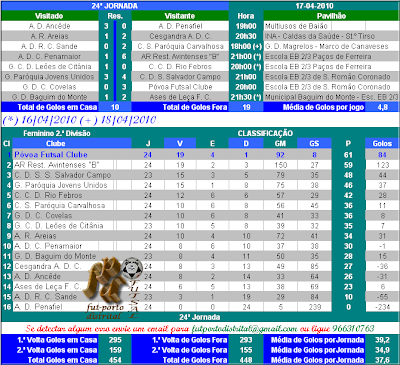Click points value 61 for Póvoa Futsal Clube
This screenshot has height=365, width=400.
pos(348,155)
